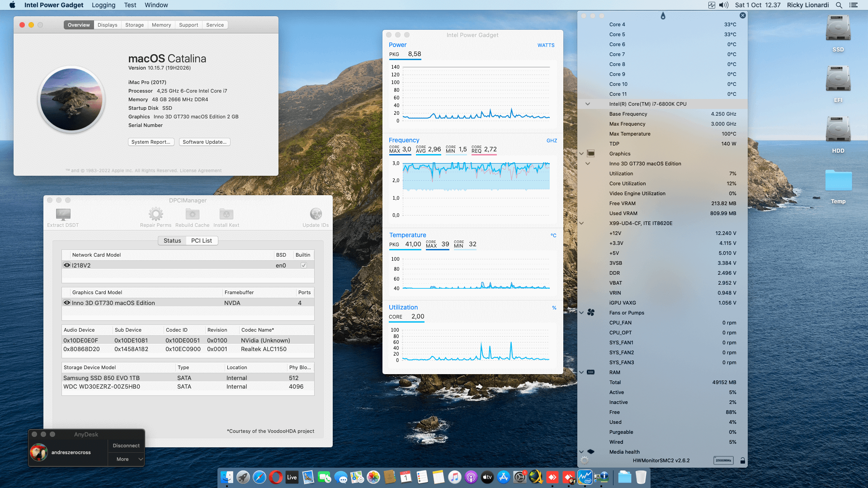Open Apple TV from the Dock
The image size is (868, 488).
coord(487,477)
